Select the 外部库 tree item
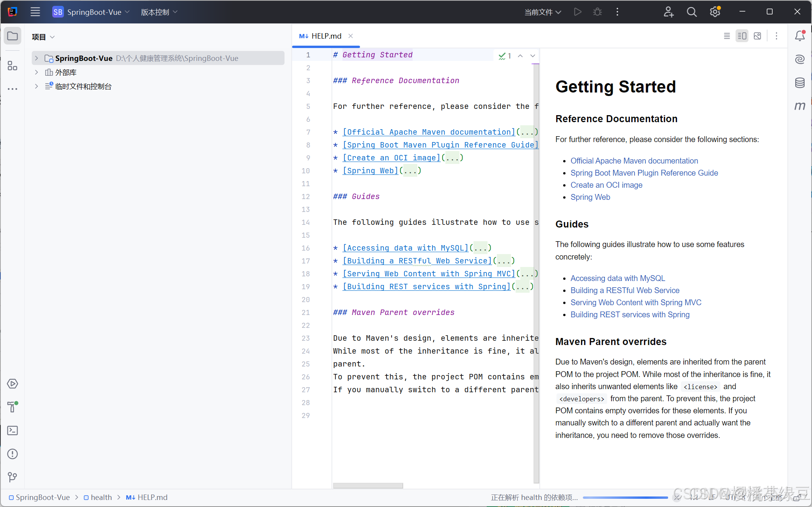Screen dimensions: 812x507 [66, 72]
